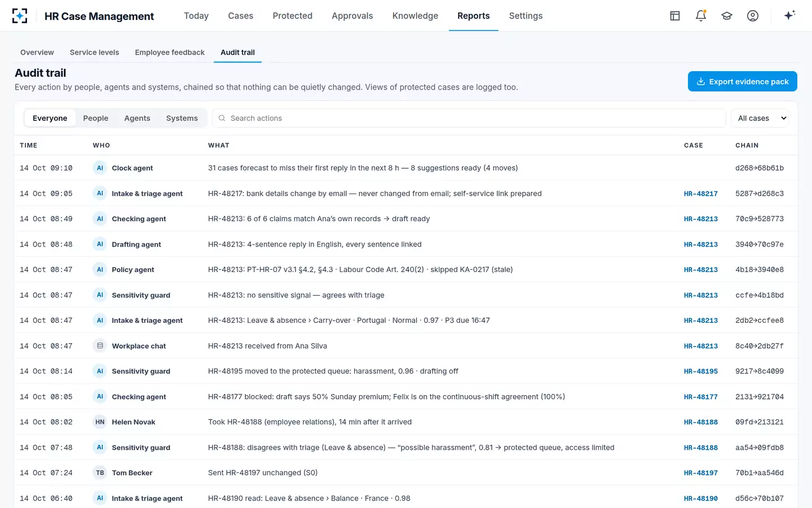Switch to the Overview sub-tab
Screen dimensions: 812x508
pyautogui.click(x=37, y=52)
